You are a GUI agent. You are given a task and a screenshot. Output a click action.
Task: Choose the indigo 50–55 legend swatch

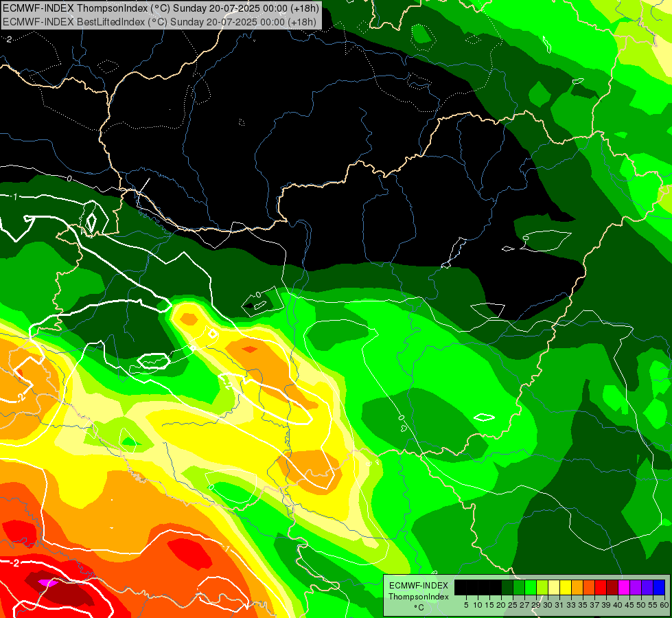pyautogui.click(x=647, y=588)
